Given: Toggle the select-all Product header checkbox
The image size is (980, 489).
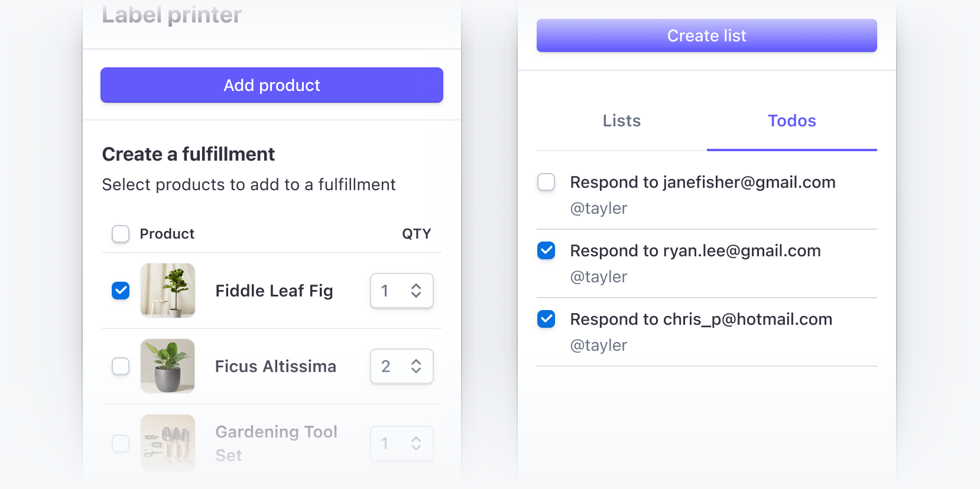Looking at the screenshot, I should tap(121, 234).
